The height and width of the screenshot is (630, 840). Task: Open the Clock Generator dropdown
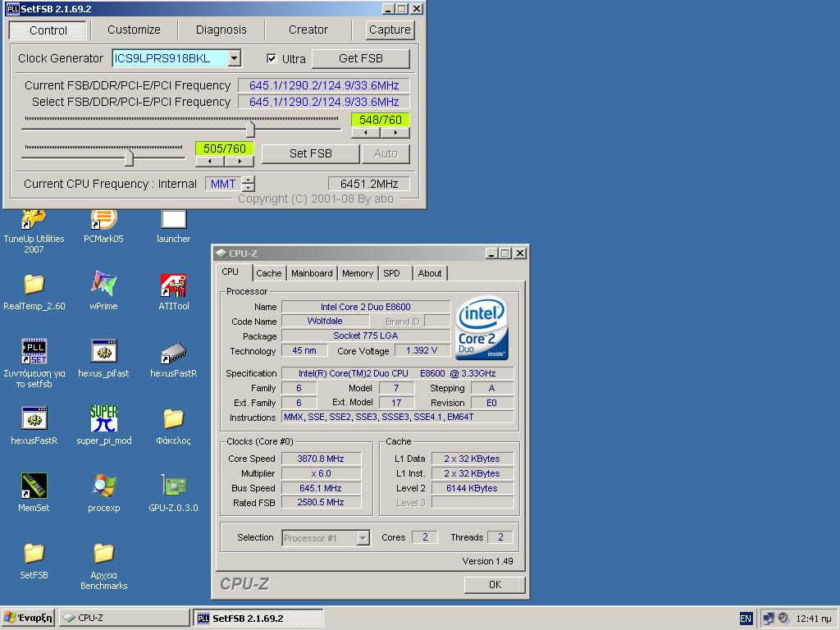click(234, 58)
